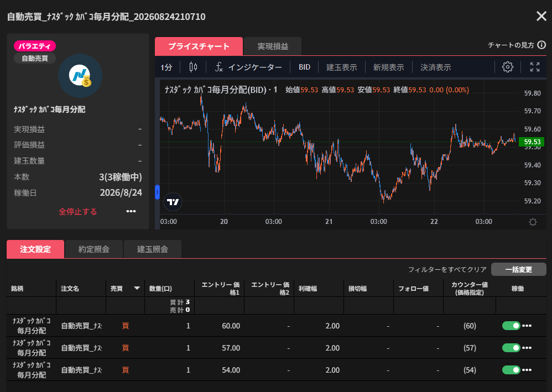
Task: Click the (57) counter value cell
Action: click(470, 348)
